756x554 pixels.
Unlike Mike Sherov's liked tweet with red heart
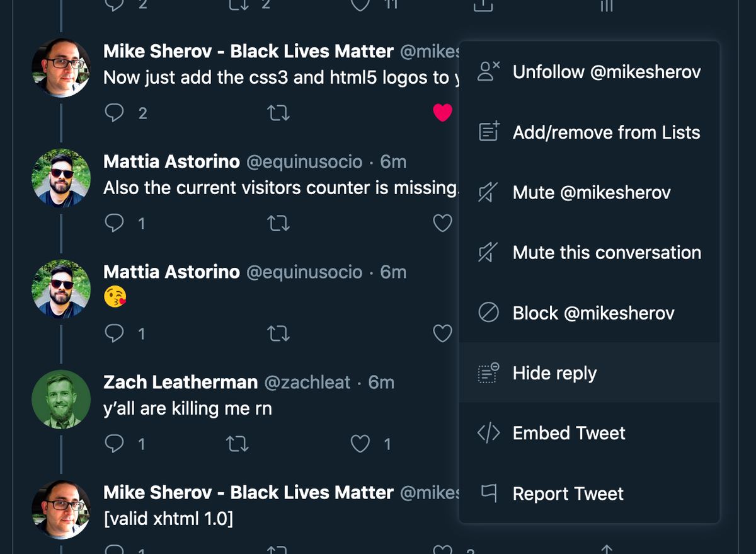(443, 113)
